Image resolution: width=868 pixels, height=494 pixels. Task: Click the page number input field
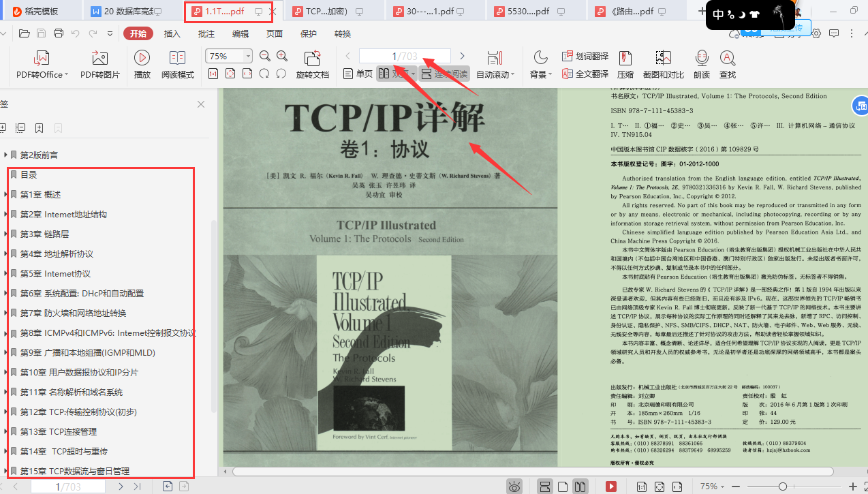(x=405, y=56)
